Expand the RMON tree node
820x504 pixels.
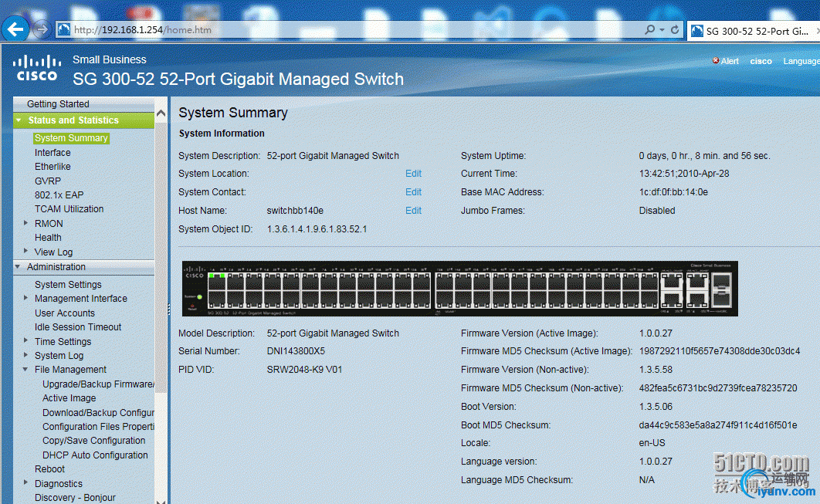point(25,223)
